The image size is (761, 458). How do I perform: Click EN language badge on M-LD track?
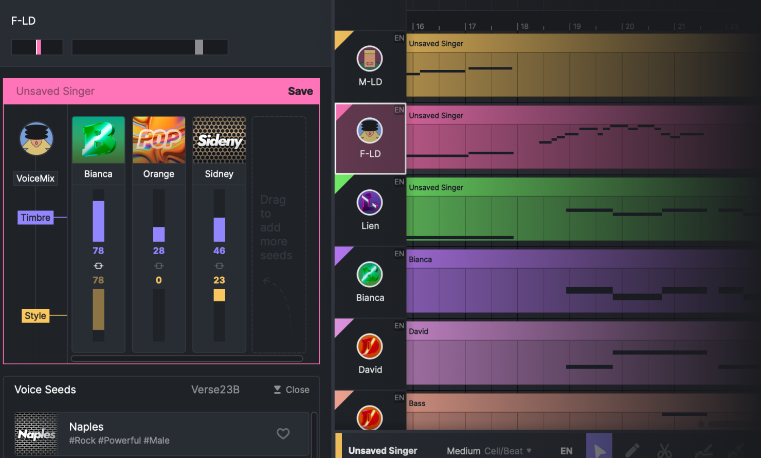pyautogui.click(x=399, y=38)
